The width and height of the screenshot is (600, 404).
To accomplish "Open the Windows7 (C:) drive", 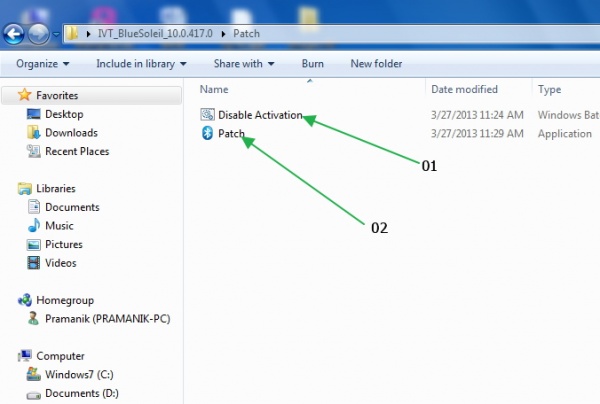I will (79, 375).
